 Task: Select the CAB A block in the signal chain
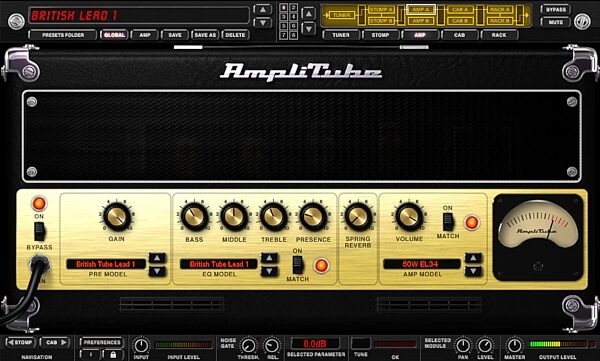click(460, 10)
